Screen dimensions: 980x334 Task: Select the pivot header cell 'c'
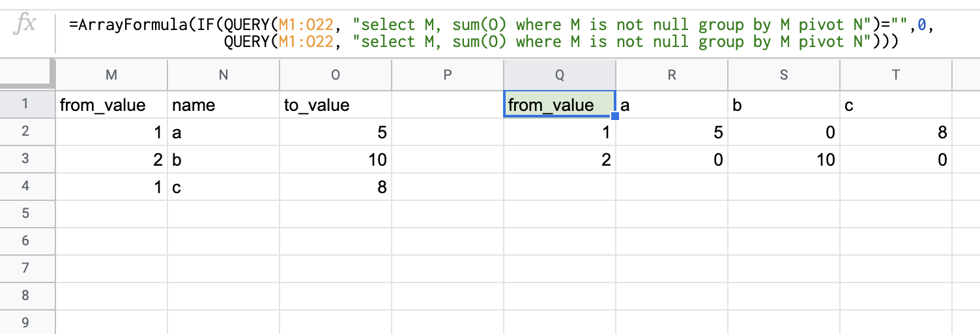tap(896, 105)
